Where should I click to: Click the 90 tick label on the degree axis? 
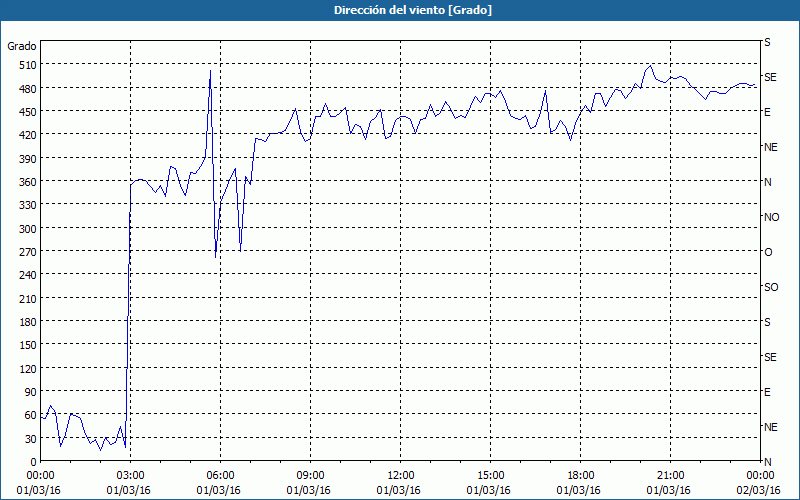31,393
